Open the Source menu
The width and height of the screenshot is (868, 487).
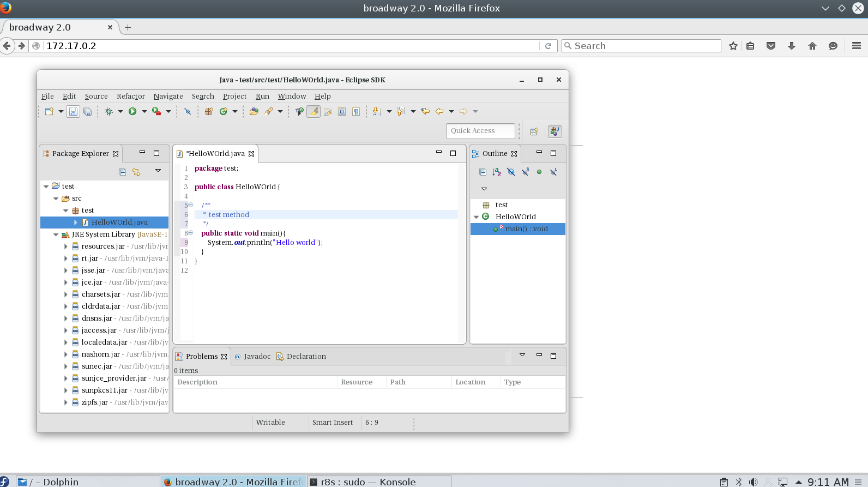(96, 97)
